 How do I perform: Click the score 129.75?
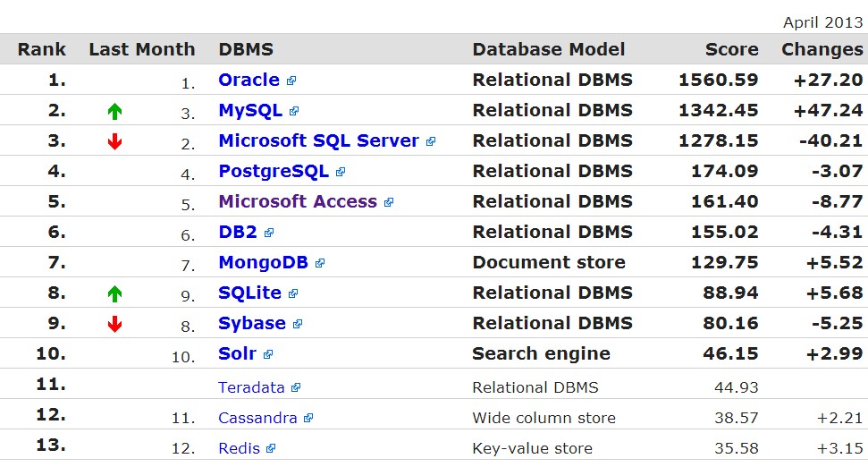pos(725,262)
